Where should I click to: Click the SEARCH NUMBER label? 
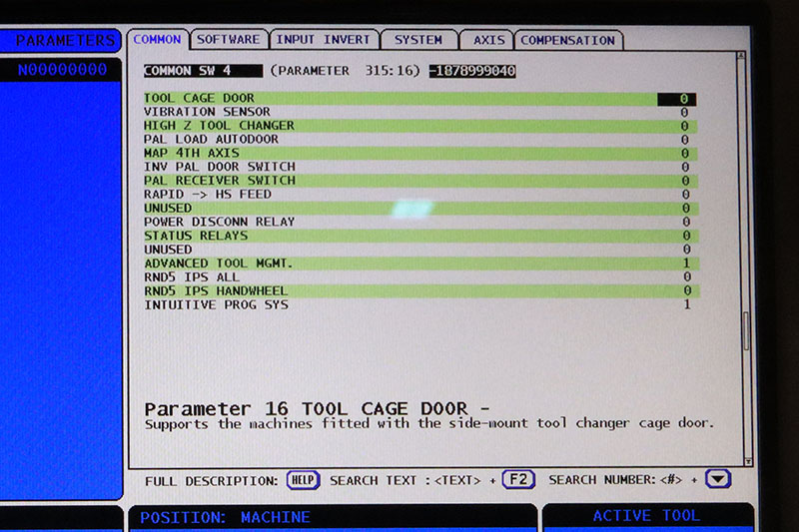[x=602, y=479]
